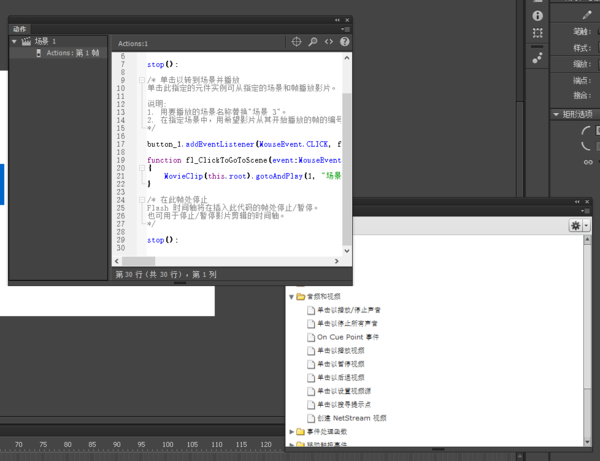Screen dimensions: 600x461
Task: Select the 单击以搜寻提示点 snippet
Action: pyautogui.click(x=344, y=404)
